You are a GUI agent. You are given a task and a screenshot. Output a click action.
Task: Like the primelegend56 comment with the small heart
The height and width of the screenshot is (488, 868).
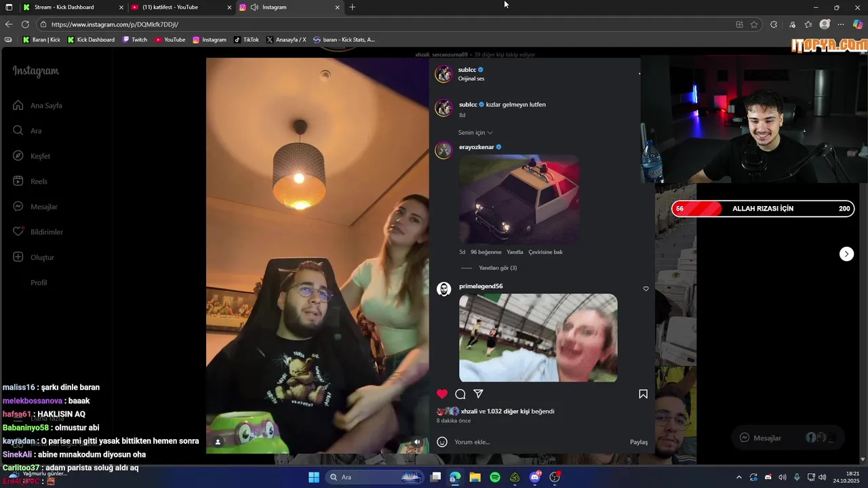pos(646,289)
